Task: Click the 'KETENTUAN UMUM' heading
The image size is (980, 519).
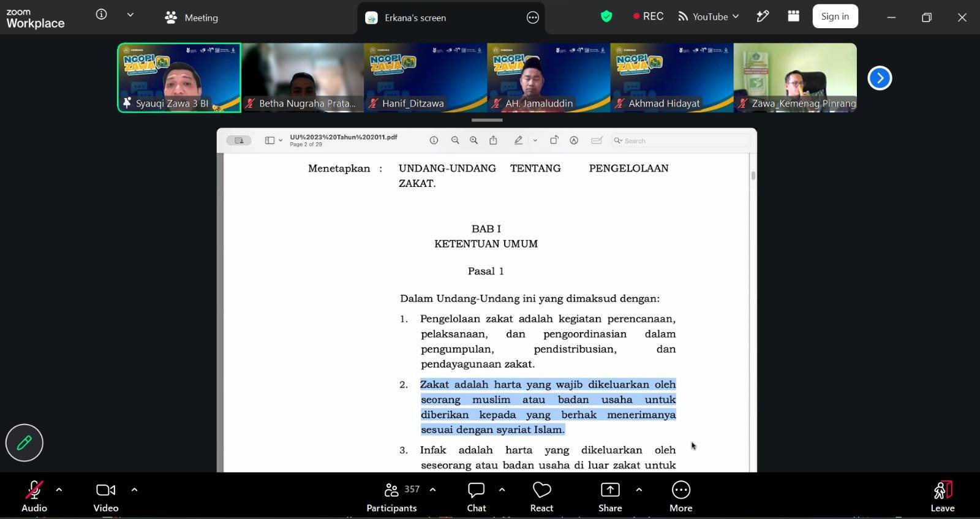Action: click(x=486, y=244)
